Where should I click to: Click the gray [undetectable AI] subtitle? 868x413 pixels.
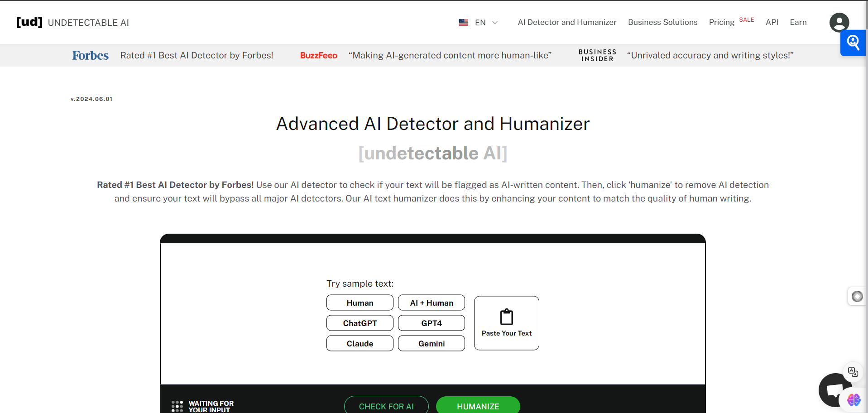(x=433, y=153)
